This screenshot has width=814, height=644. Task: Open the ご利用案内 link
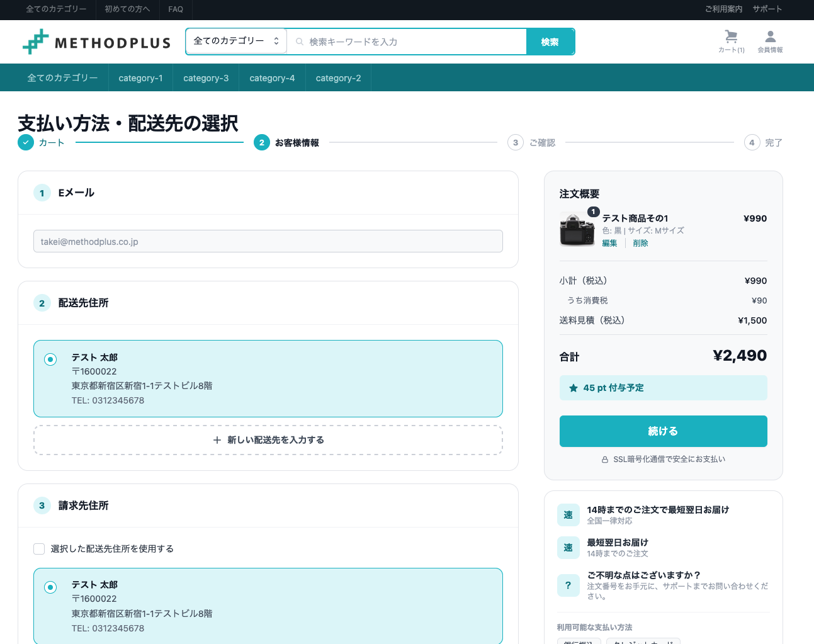pyautogui.click(x=723, y=9)
